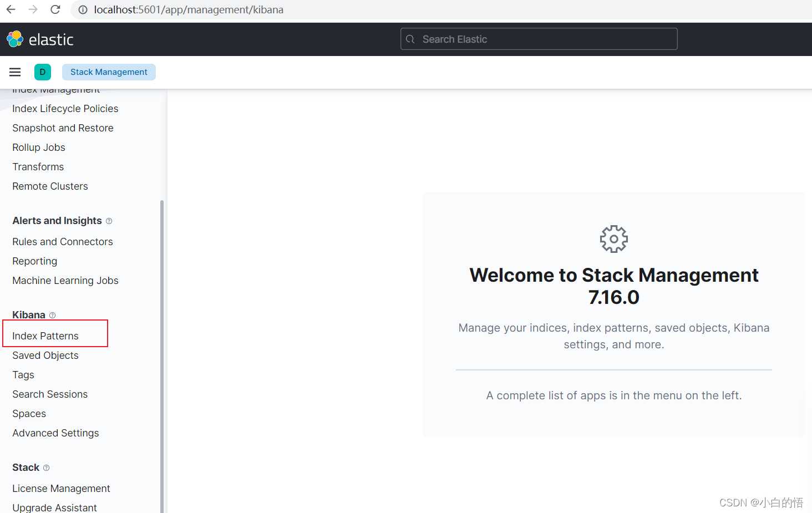Open the hamburger navigation menu
This screenshot has width=812, height=513.
pyautogui.click(x=15, y=72)
